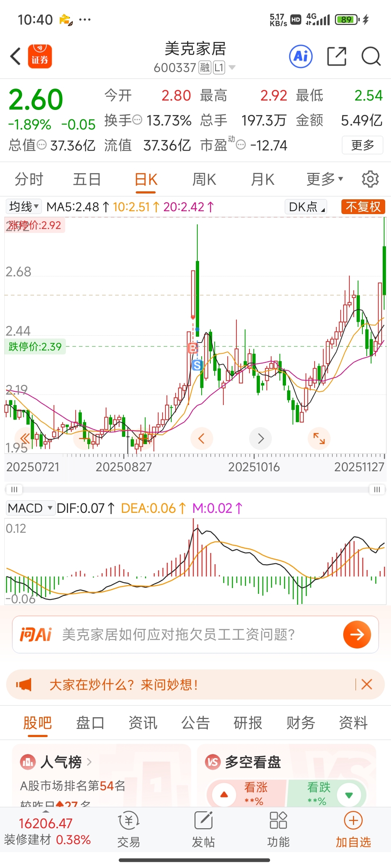This screenshot has width=391, height=868.
Task: Tap the current price 2.60
Action: [36, 99]
